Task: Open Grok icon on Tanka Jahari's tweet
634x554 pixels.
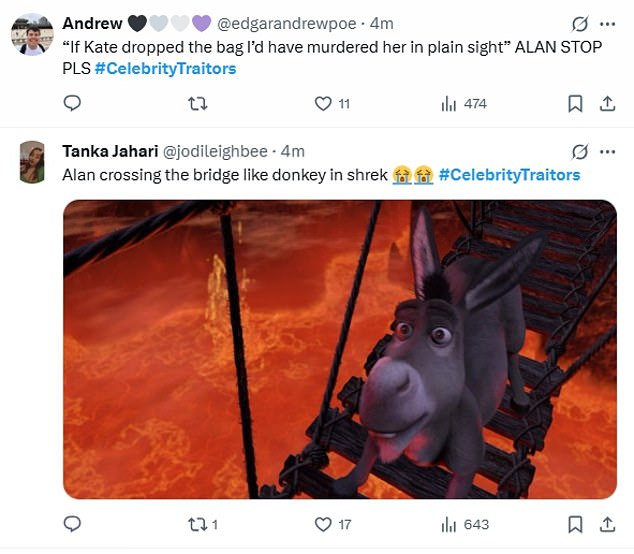Action: coord(578,152)
